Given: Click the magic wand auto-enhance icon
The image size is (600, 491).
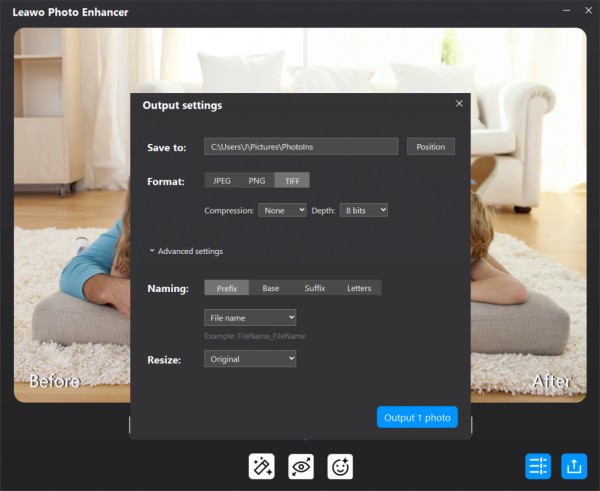Looking at the screenshot, I should point(262,466).
